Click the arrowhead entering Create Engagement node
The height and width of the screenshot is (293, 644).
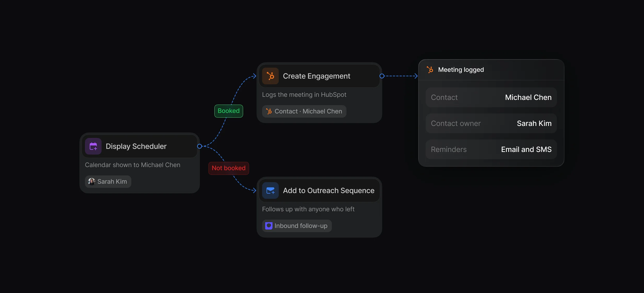click(x=255, y=76)
